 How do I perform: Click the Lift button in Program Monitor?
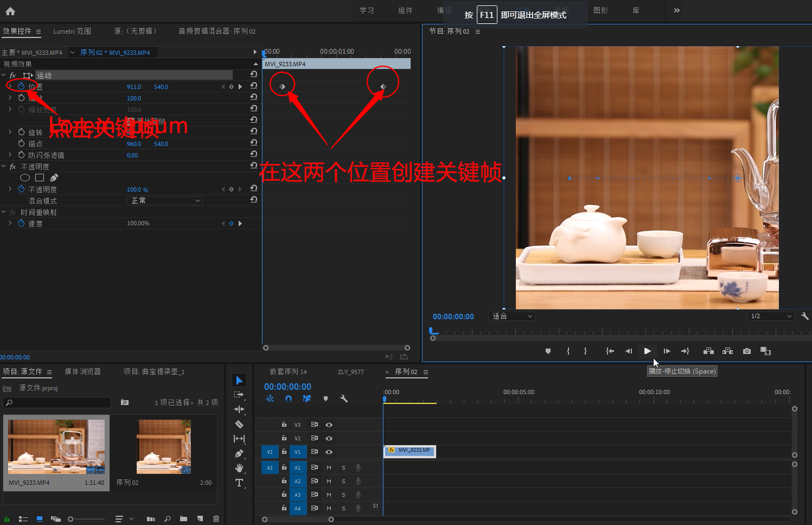(x=708, y=351)
